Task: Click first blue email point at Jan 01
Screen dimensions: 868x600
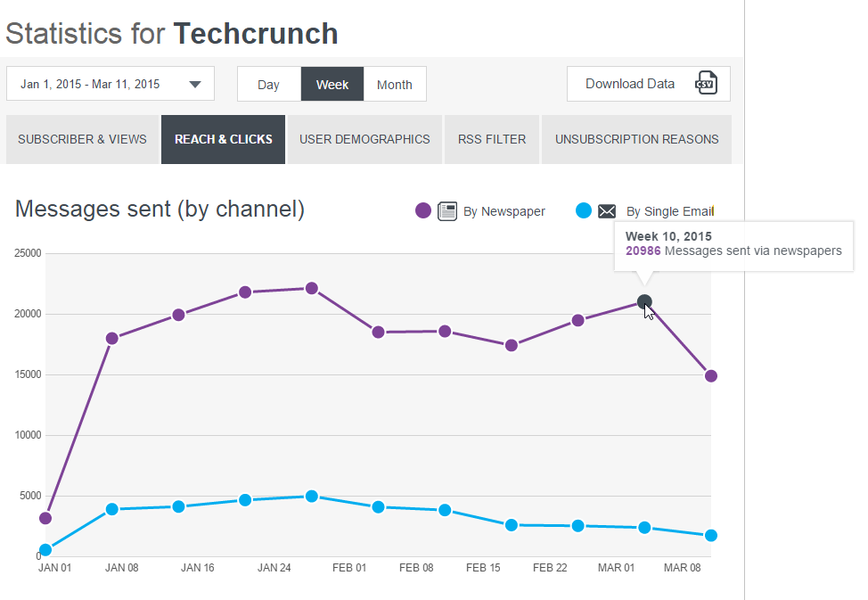Action: [45, 549]
